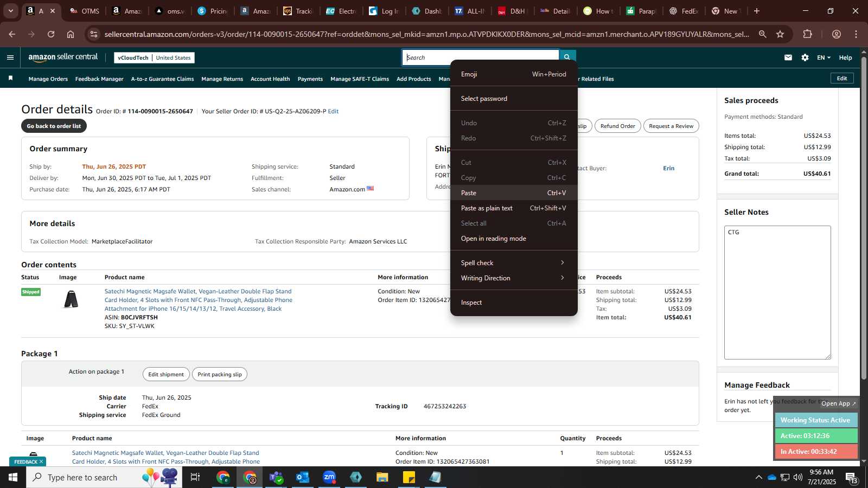The height and width of the screenshot is (488, 868).
Task: Expand the Spell check submenu
Action: [513, 263]
